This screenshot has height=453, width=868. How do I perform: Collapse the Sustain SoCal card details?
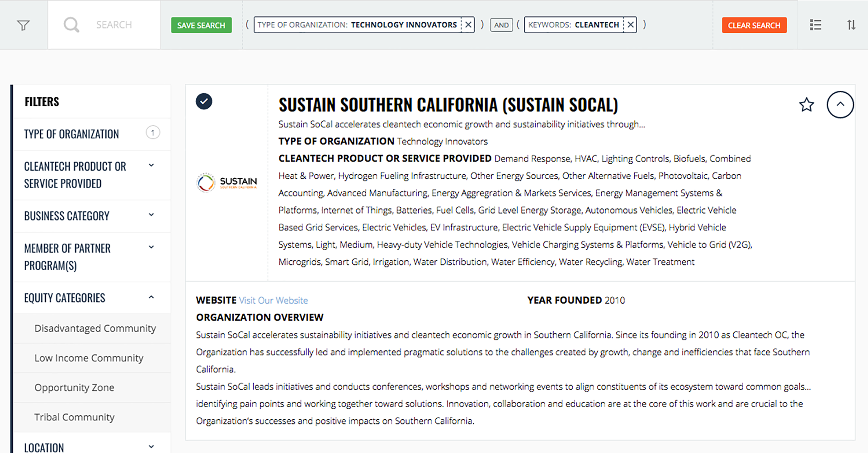click(840, 105)
